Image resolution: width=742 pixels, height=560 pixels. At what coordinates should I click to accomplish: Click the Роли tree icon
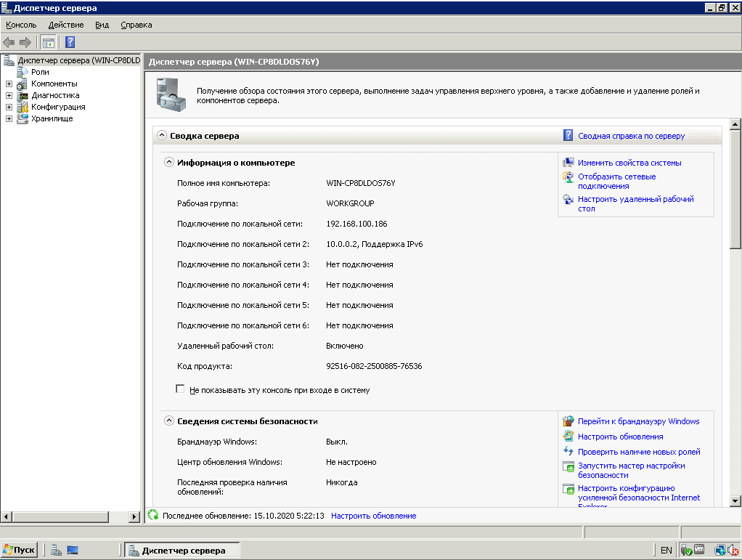pyautogui.click(x=23, y=72)
